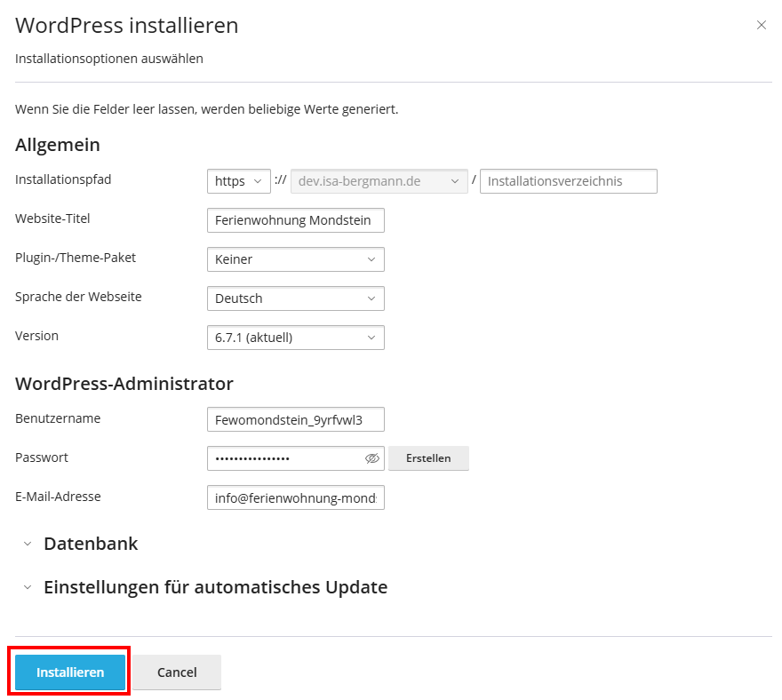Click the Installationsverzeichnis input field
This screenshot has height=700, width=782.
(x=569, y=181)
